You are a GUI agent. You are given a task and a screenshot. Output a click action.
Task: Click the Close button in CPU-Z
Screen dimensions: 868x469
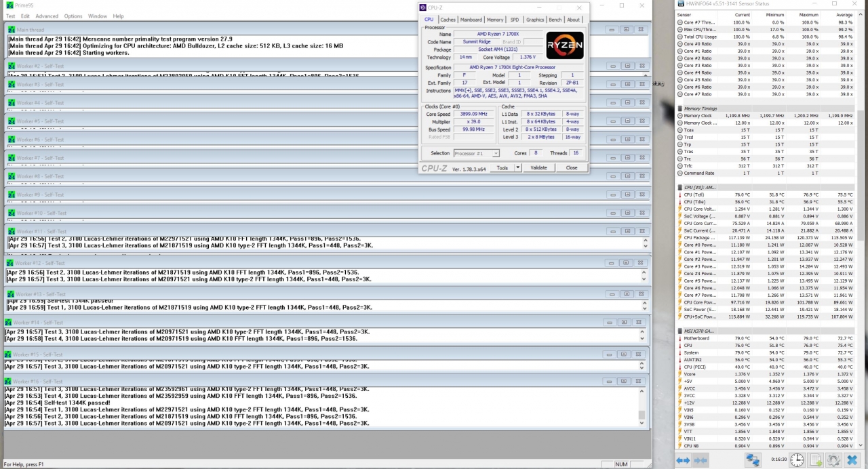click(572, 167)
